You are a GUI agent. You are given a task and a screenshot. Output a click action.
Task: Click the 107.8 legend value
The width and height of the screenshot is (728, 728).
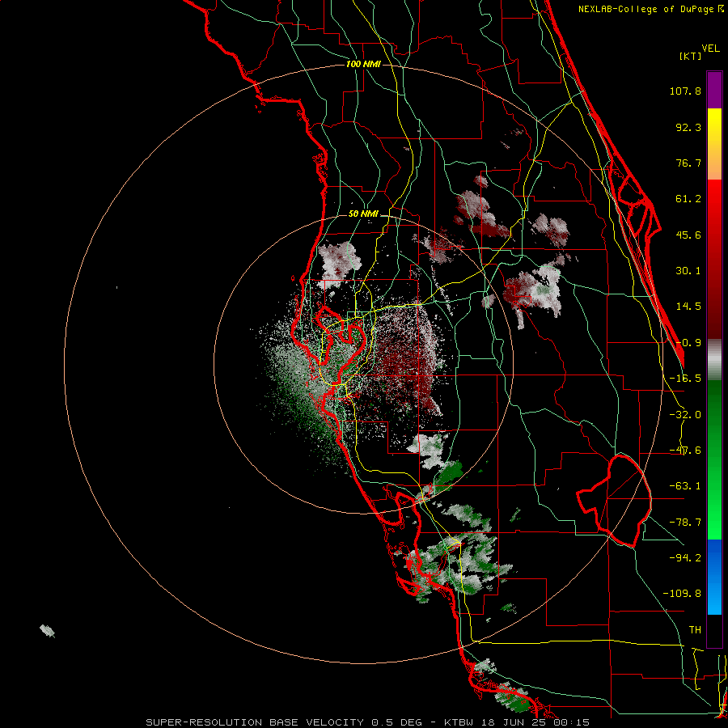point(685,91)
